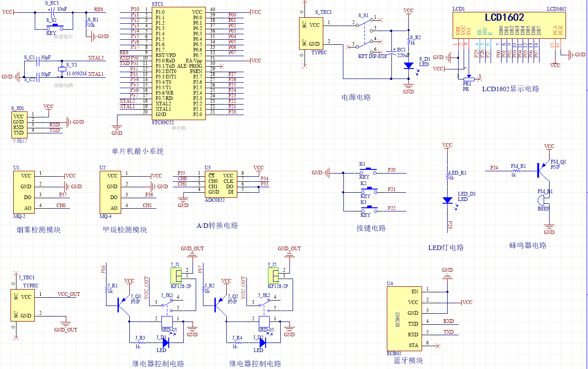Screen dimensions: 588x369
Task: Click the P17 net label above J_R2
Action: 201,269
